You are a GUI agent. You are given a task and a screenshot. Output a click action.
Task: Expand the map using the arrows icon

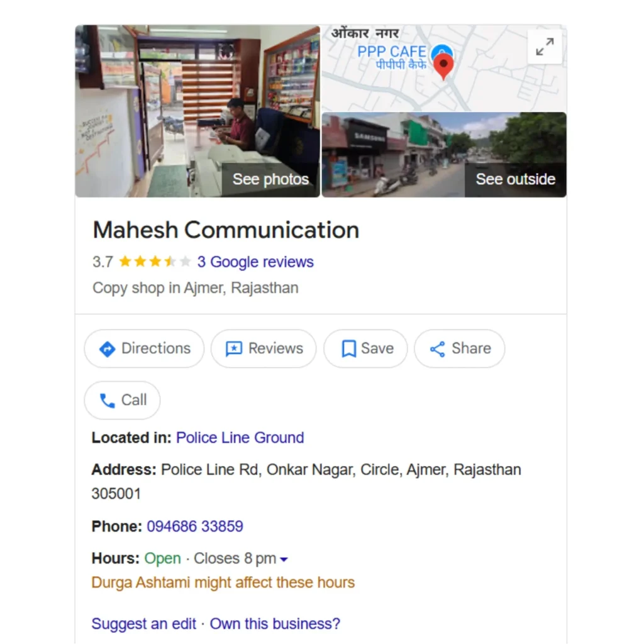[x=545, y=47]
